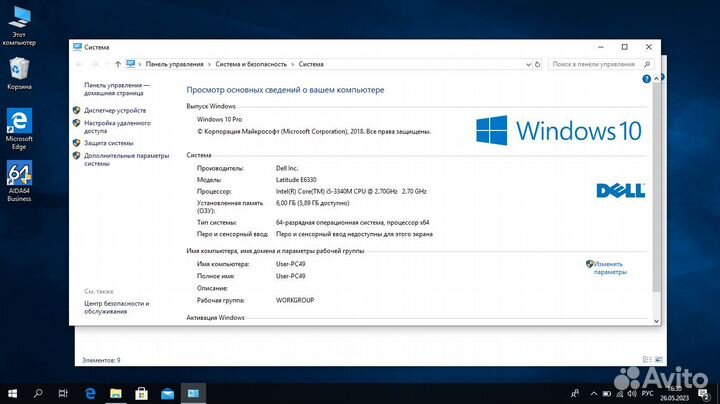Image resolution: width=720 pixels, height=404 pixels.
Task: Go to Система и безопасность breadcrumb
Action: click(x=251, y=64)
